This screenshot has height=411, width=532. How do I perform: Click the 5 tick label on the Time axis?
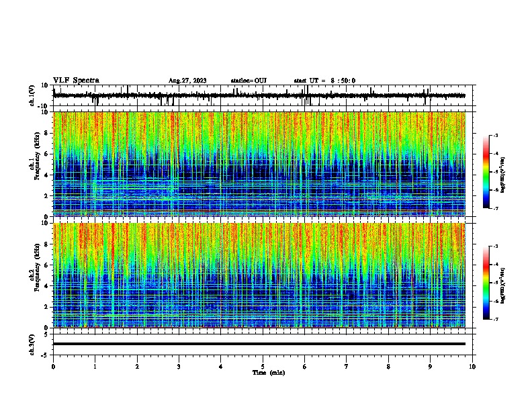pyautogui.click(x=263, y=367)
